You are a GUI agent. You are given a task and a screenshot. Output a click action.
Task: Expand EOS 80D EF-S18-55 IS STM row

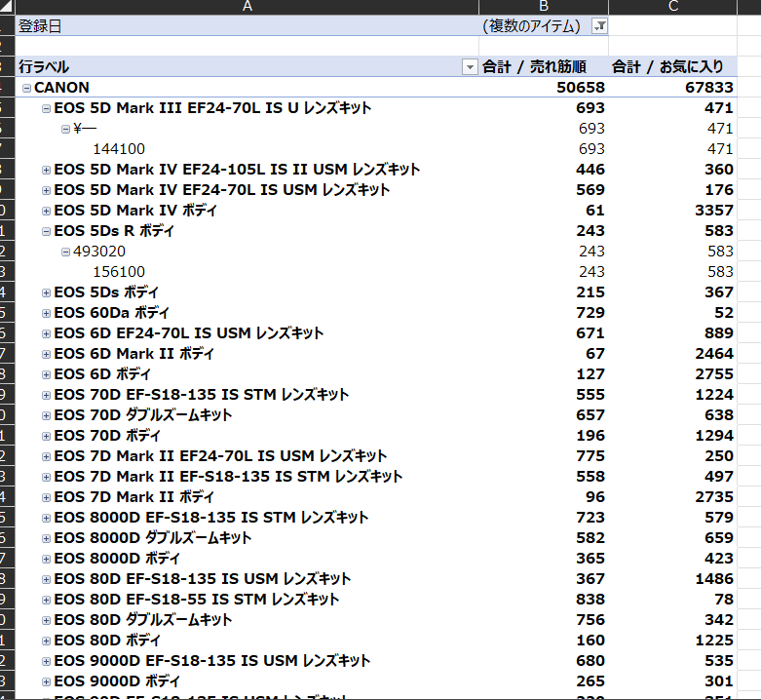46,600
